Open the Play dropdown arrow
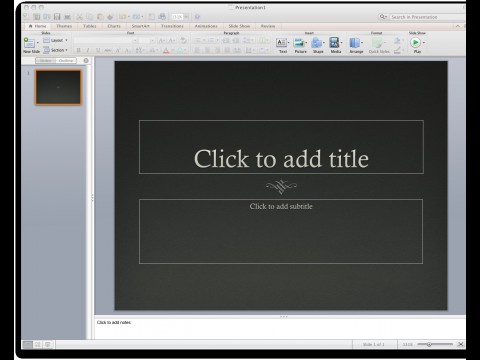The width and height of the screenshot is (480, 360). pos(424,43)
